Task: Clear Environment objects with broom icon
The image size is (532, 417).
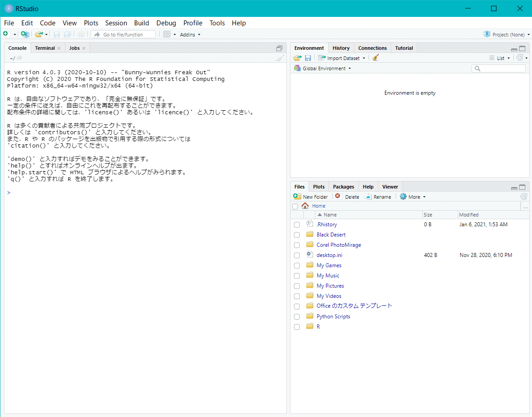Action: coord(375,58)
